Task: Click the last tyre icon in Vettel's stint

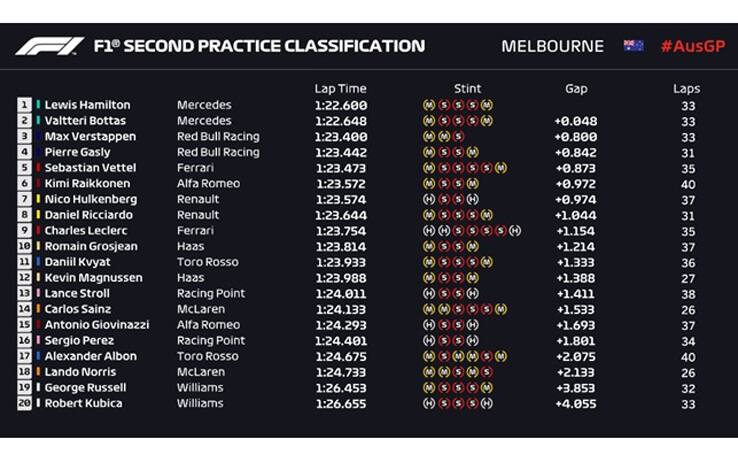Action: click(500, 168)
